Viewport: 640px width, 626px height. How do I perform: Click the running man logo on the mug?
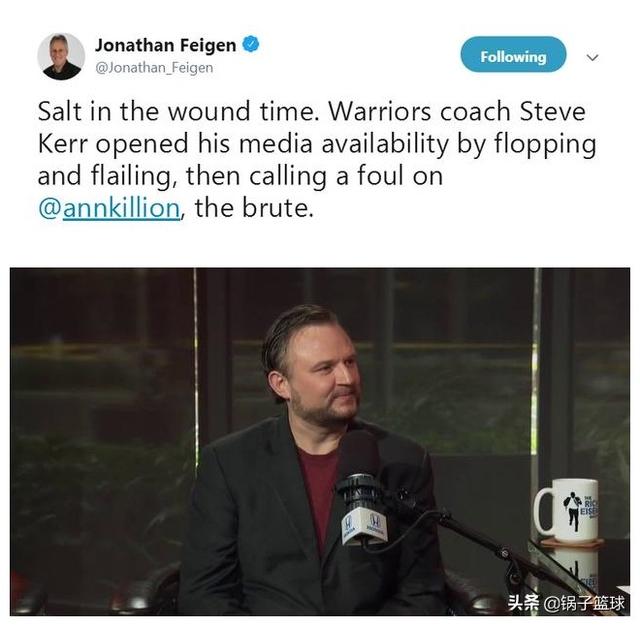573,512
